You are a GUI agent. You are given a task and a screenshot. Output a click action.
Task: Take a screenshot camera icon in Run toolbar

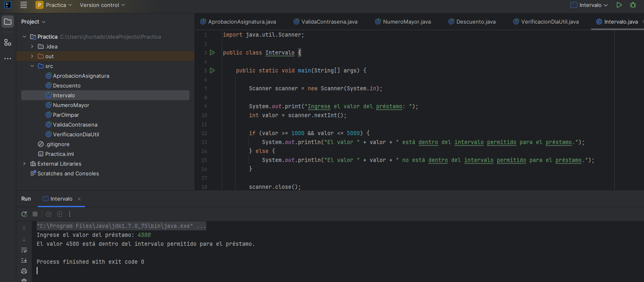(x=49, y=214)
